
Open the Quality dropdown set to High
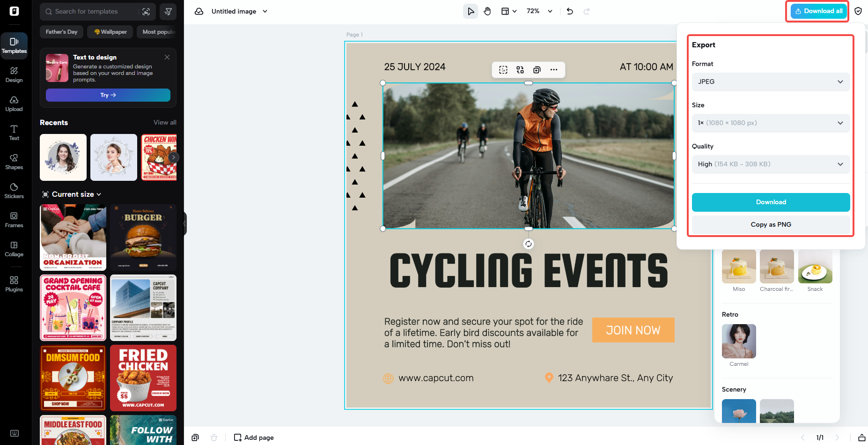[770, 164]
